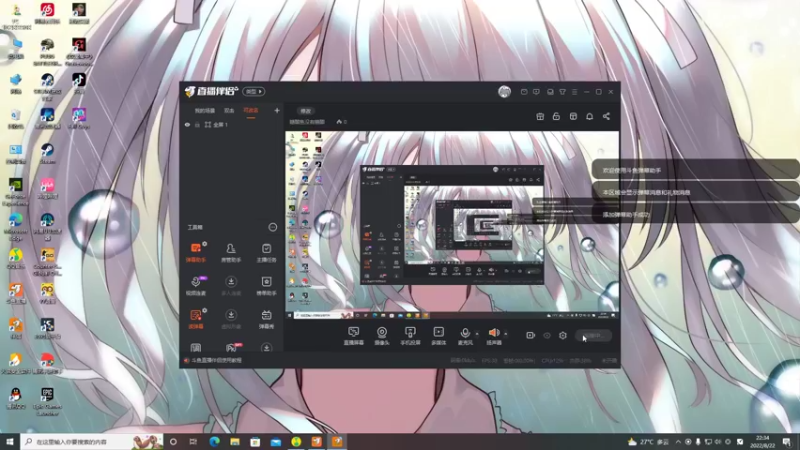800x450 pixels.
Task: Expand the speaker options arrow
Action: [506, 334]
